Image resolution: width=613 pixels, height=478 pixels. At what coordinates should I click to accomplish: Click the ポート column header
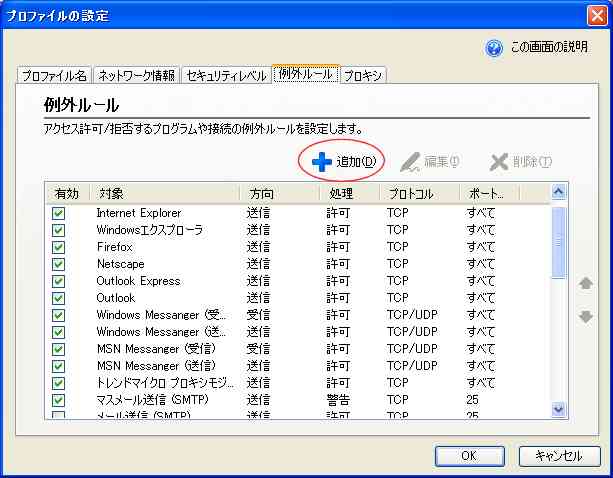tap(489, 193)
